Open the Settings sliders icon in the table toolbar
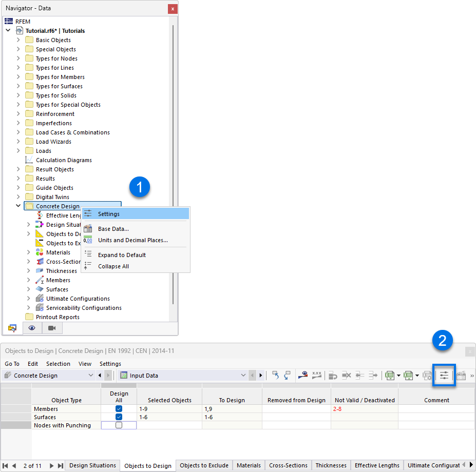The height and width of the screenshot is (472, 476). [x=444, y=375]
